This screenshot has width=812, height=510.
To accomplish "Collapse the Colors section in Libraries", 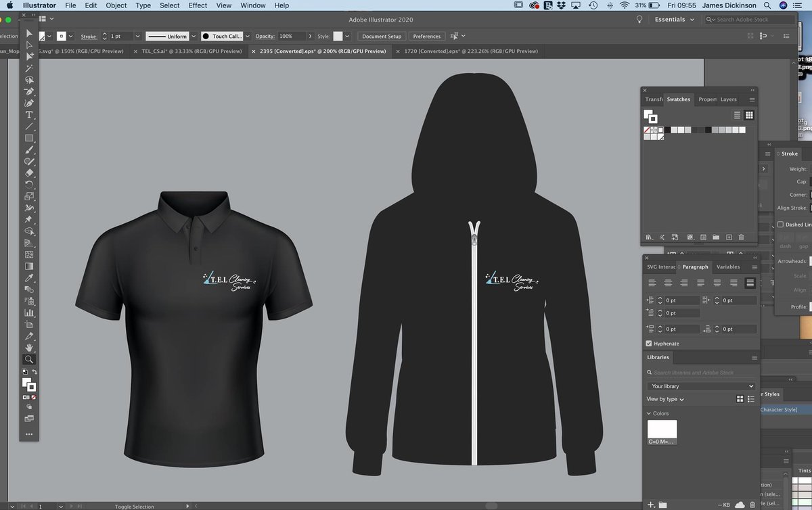I will tap(650, 413).
